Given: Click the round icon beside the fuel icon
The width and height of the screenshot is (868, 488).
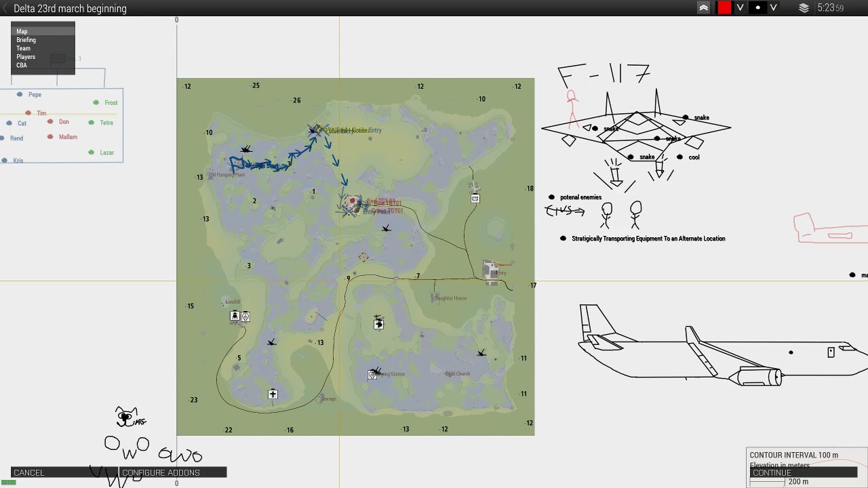Looking at the screenshot, I should point(245,317).
